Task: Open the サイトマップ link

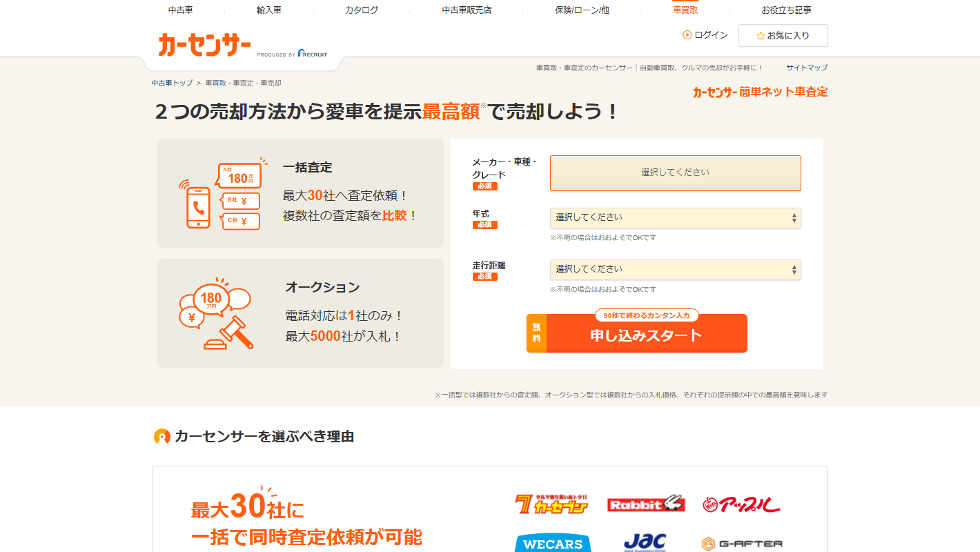Action: [807, 68]
